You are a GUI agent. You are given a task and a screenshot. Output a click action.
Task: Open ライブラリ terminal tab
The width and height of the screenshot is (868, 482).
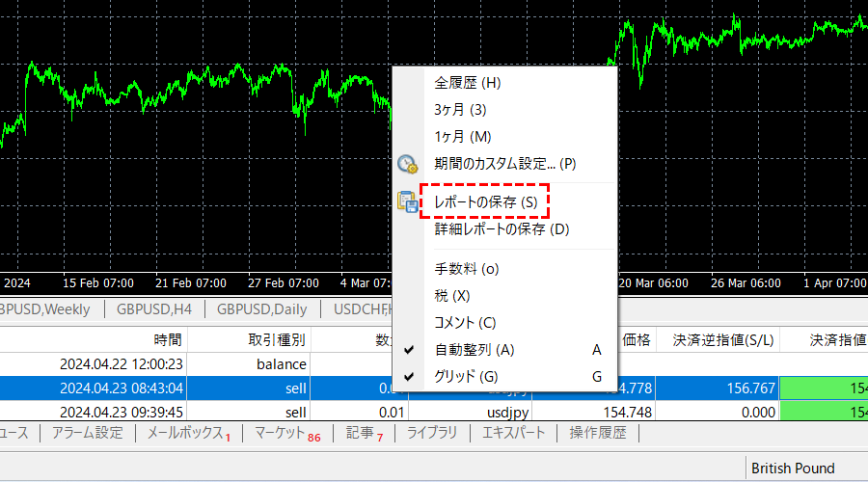coord(432,433)
